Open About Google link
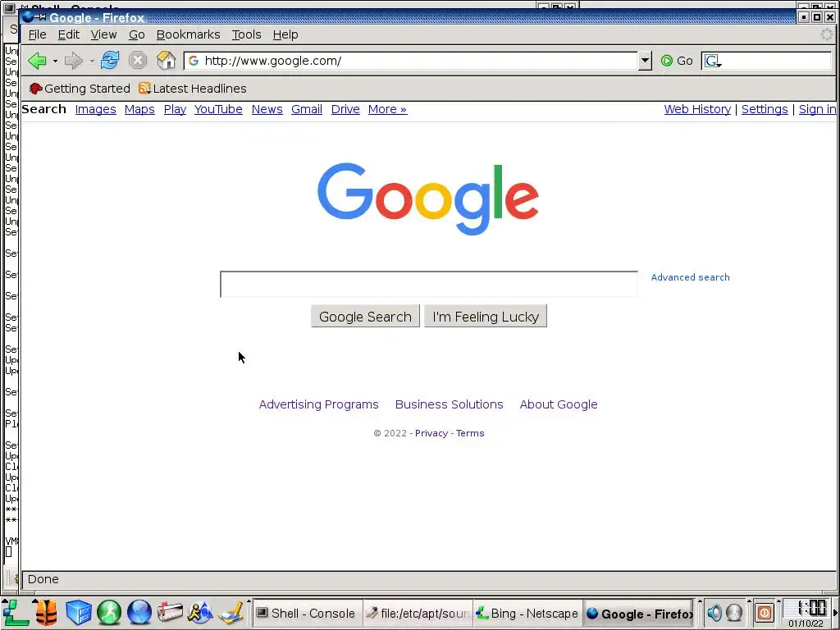This screenshot has width=840, height=630. coord(558,404)
